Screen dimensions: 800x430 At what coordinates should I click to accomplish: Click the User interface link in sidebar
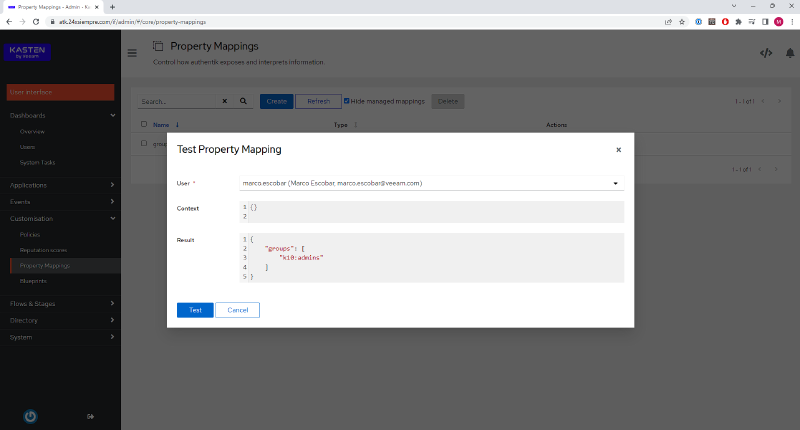coord(60,92)
